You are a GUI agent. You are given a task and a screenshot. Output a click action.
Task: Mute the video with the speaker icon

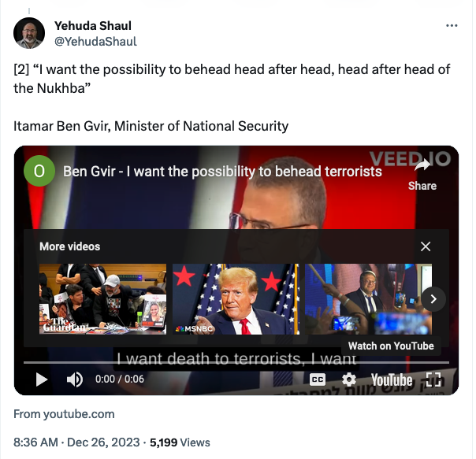pos(74,379)
